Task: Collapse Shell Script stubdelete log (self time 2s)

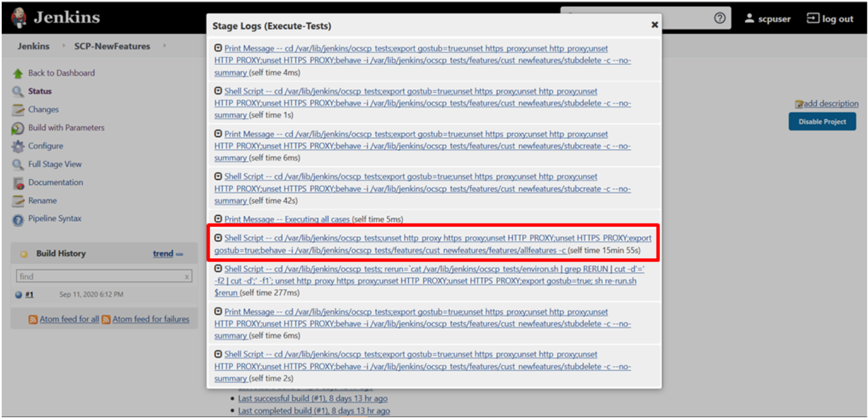Action: [218, 354]
